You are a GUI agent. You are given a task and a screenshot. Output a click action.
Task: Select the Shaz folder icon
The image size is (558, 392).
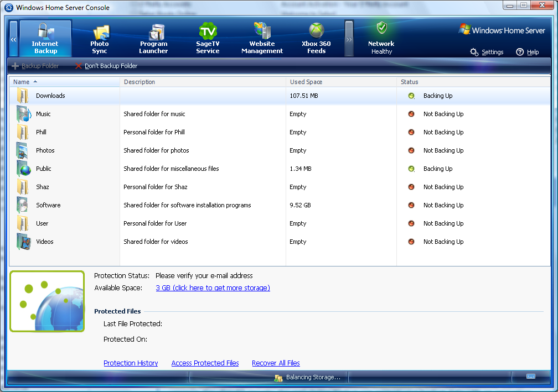pos(23,187)
